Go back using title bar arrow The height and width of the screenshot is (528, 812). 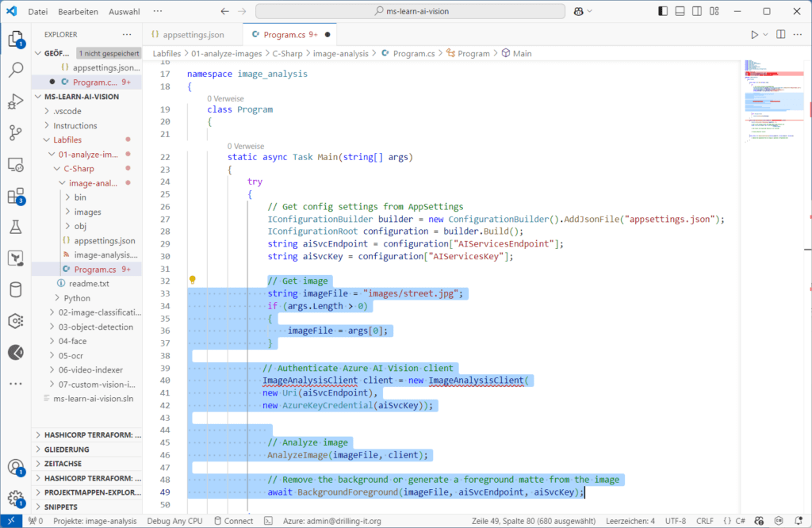click(224, 11)
